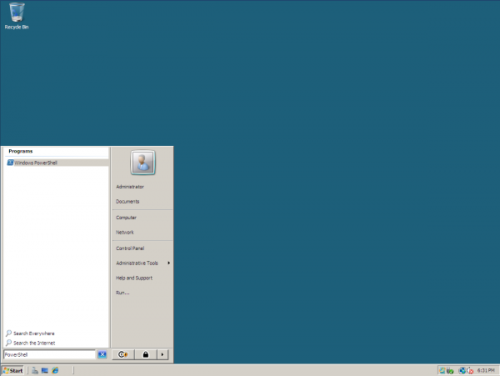Click the Log off power button
This screenshot has height=376, width=500.
coord(123,354)
